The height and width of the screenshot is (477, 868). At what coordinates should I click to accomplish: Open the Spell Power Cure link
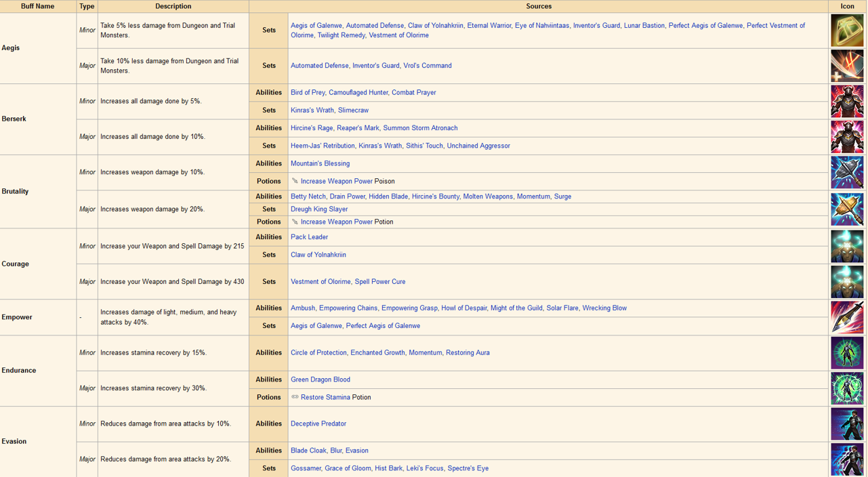tap(380, 281)
